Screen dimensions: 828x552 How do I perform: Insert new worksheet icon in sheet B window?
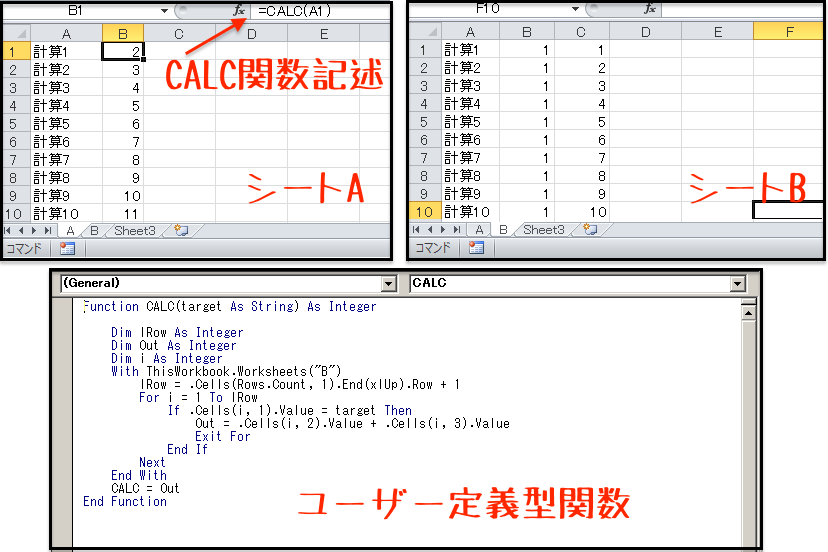[590, 229]
